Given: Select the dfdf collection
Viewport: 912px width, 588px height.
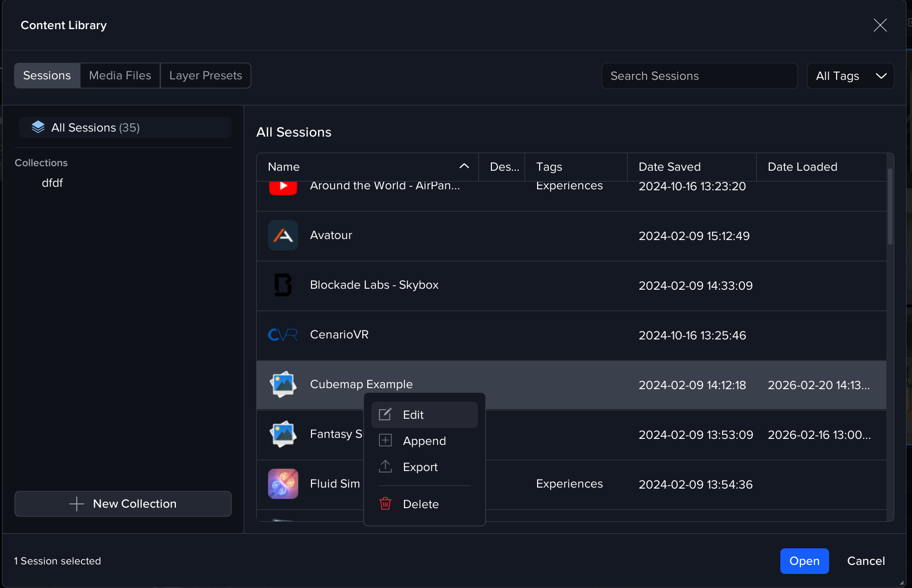Looking at the screenshot, I should tap(52, 183).
